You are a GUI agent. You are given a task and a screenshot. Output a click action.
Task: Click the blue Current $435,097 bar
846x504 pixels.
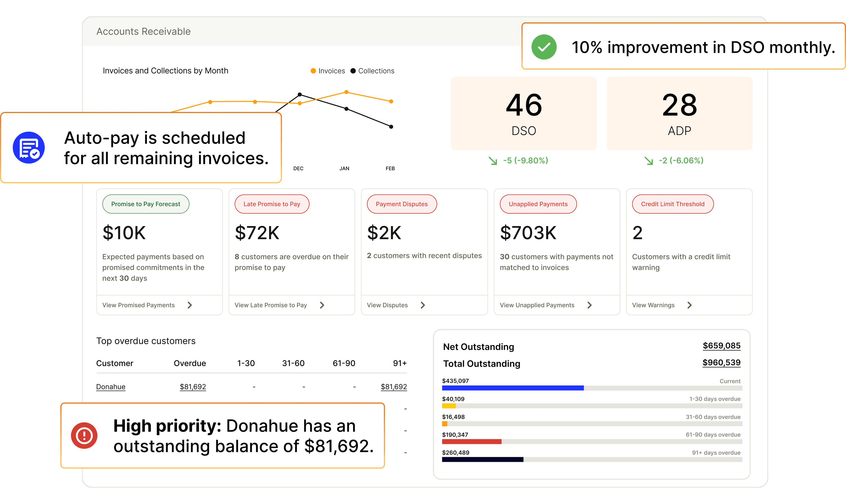coord(513,388)
